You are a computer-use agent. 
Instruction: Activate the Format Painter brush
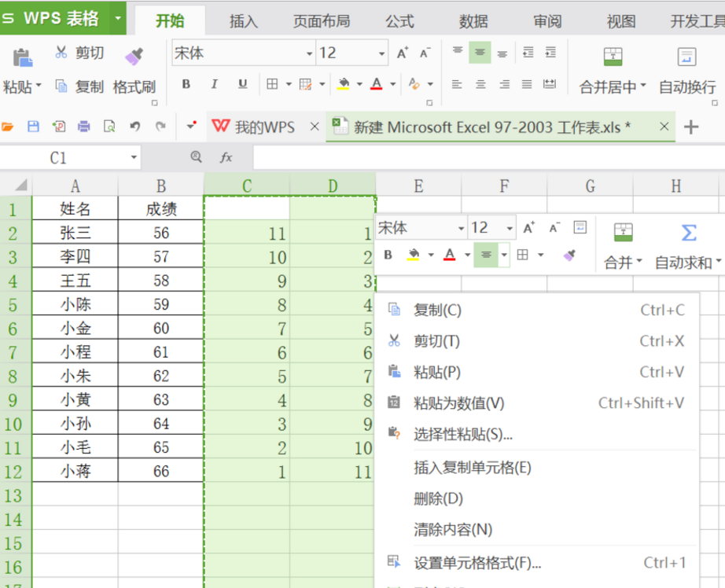(134, 57)
